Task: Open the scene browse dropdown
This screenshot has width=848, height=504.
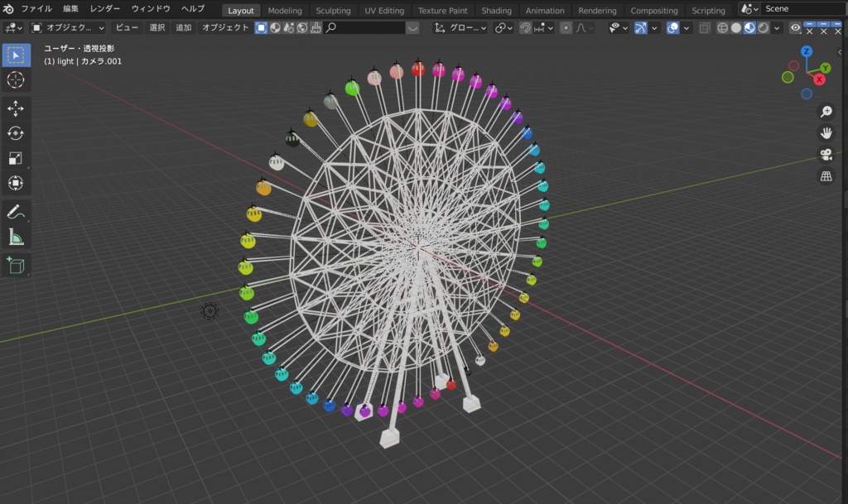Action: coord(749,9)
